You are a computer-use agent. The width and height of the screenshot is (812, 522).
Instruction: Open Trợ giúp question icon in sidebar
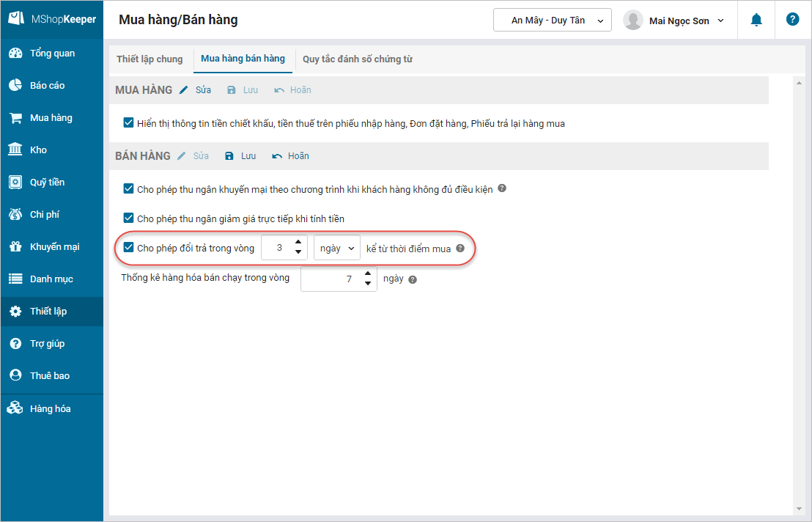coord(15,343)
